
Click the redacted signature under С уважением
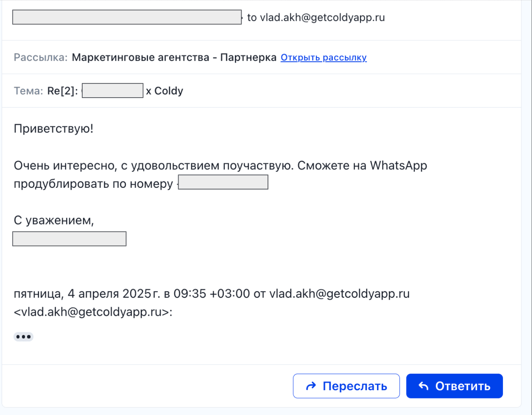69,239
